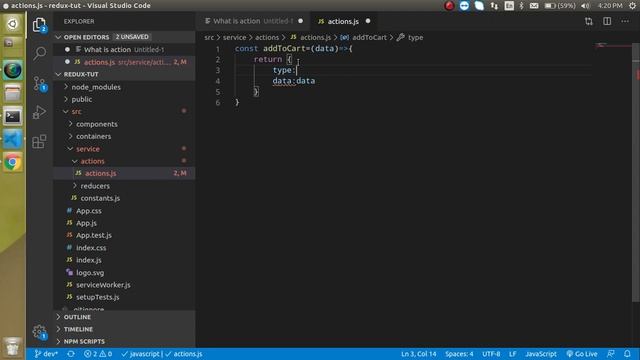Click the Go Live status bar button
The width and height of the screenshot is (640, 360).
coord(582,354)
